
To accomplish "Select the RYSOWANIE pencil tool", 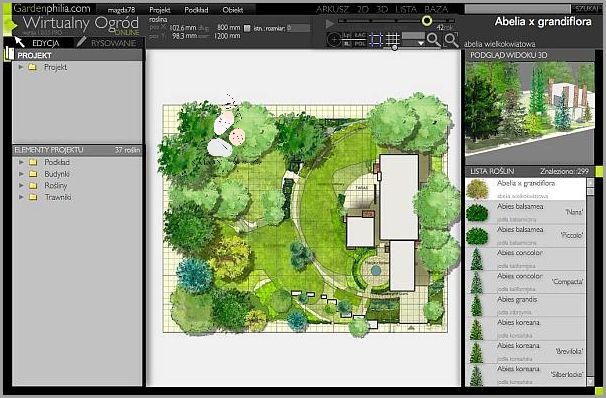I will tap(82, 42).
